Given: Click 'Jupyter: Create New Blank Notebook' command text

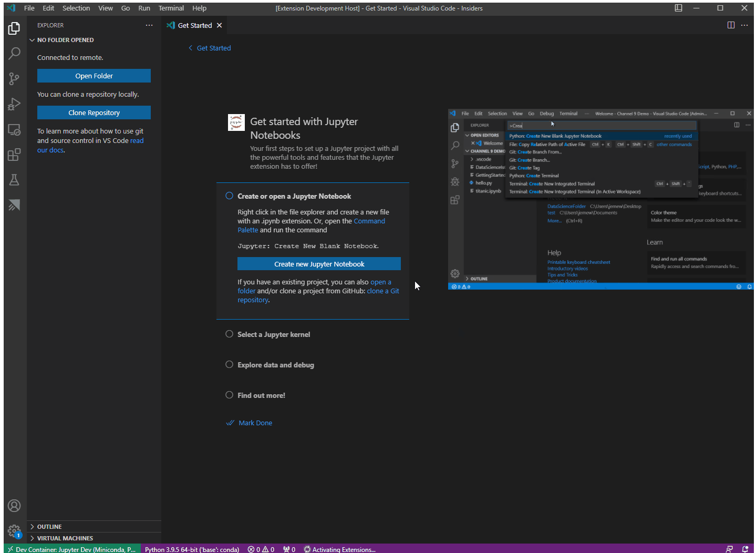Looking at the screenshot, I should pyautogui.click(x=308, y=246).
